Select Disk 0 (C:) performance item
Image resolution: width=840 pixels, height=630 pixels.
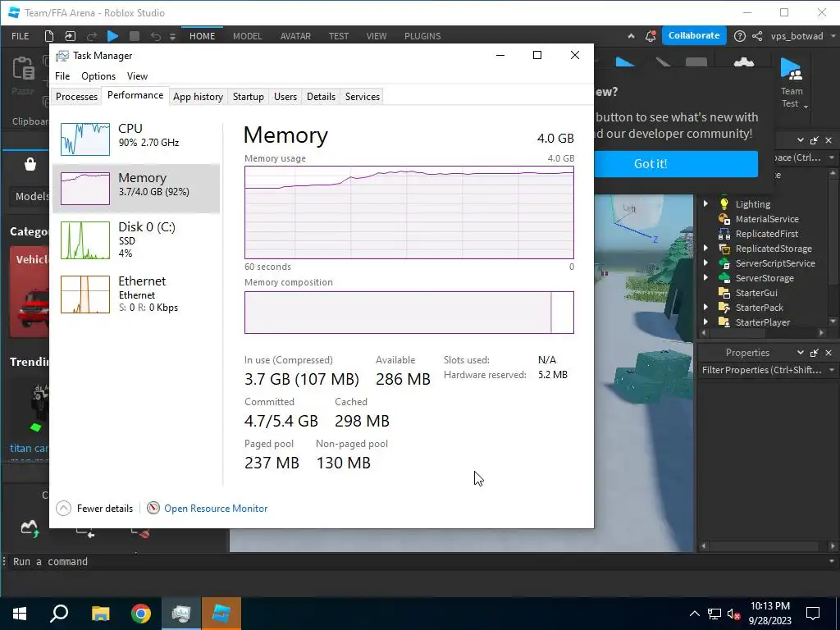pyautogui.click(x=136, y=240)
